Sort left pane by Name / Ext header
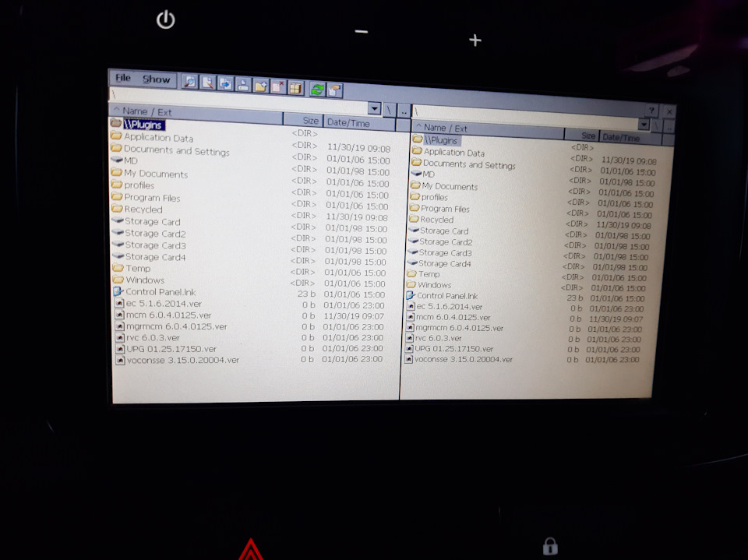 click(196, 114)
